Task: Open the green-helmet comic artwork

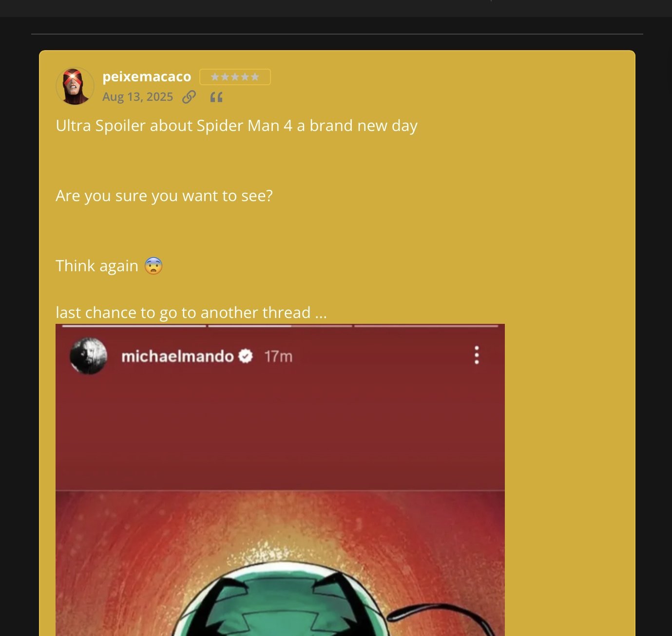Action: pyautogui.click(x=280, y=563)
